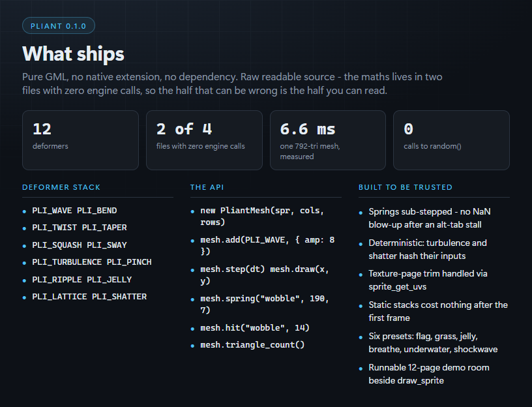Click the new PliantMesh constructor code line

tap(262, 217)
